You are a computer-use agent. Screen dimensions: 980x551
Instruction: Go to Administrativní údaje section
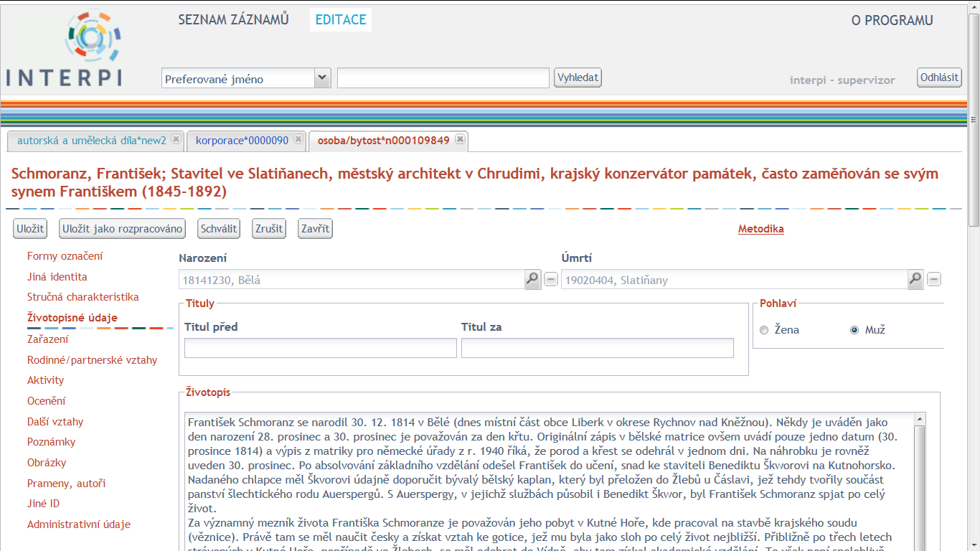pos(79,524)
